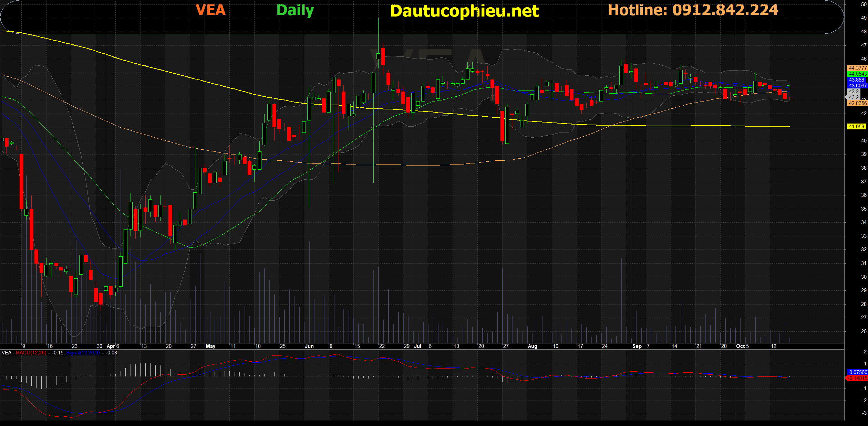Click the Jun month marker on time axis

pyautogui.click(x=309, y=346)
